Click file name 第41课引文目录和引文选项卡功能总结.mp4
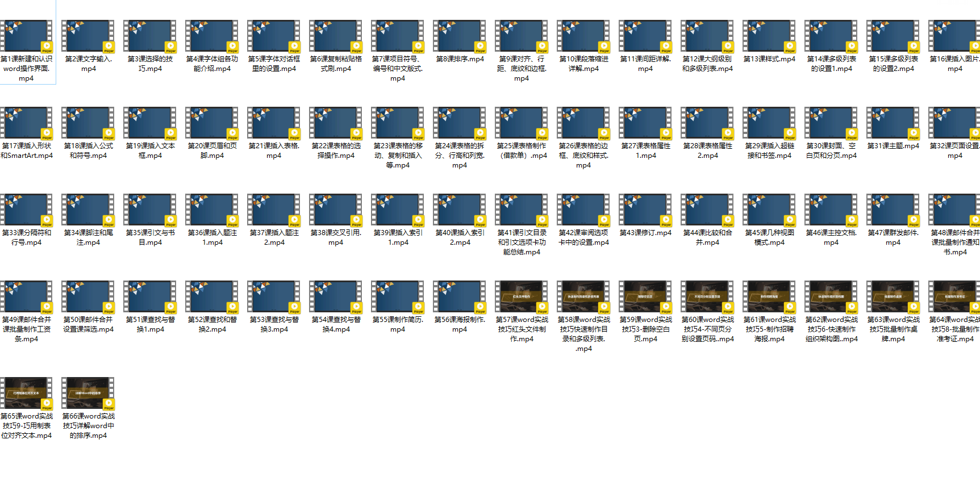The image size is (980, 477). 522,242
